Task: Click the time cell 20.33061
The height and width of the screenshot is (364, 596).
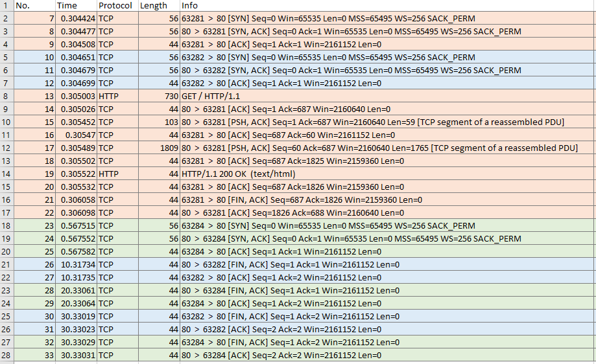Action: [x=76, y=290]
